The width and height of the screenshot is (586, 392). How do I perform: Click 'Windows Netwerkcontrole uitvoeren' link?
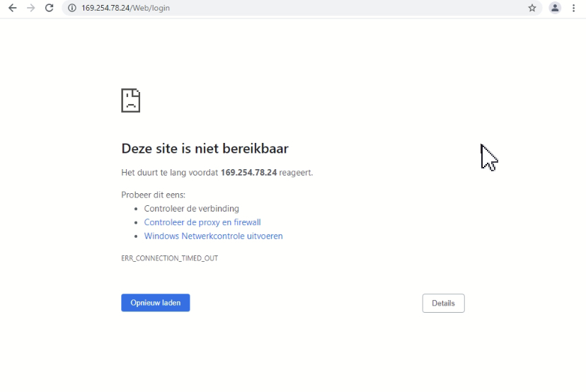[x=213, y=236]
